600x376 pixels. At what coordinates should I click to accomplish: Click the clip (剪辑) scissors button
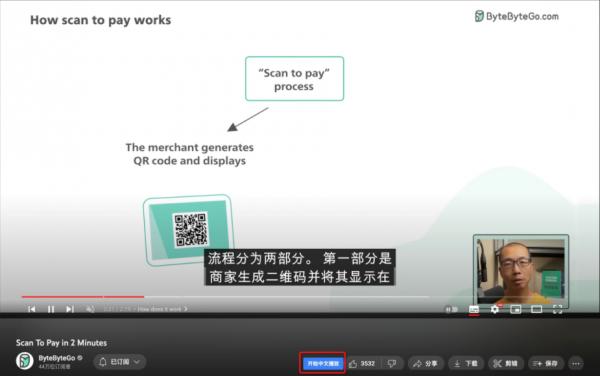pos(505,363)
